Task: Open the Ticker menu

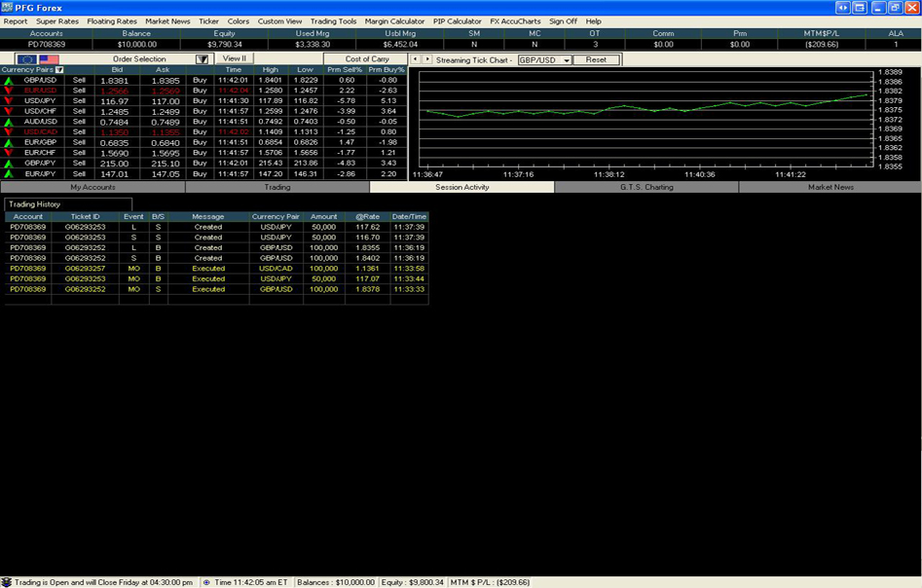Action: tap(208, 21)
